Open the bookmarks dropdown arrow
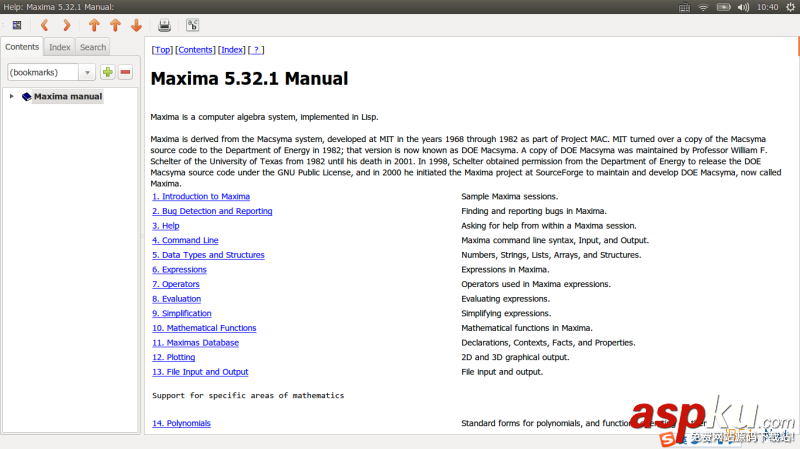Viewport: 800px width, 449px height. (x=87, y=72)
